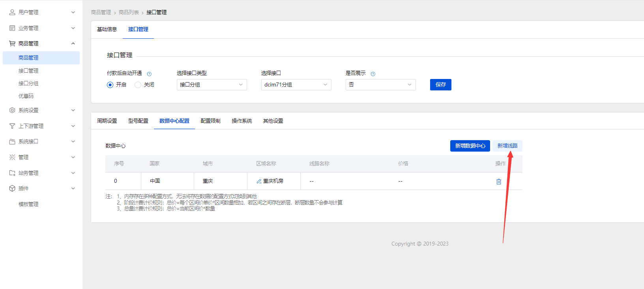The height and width of the screenshot is (289, 644).
Task: Click the 线路名称 column header
Action: [320, 163]
